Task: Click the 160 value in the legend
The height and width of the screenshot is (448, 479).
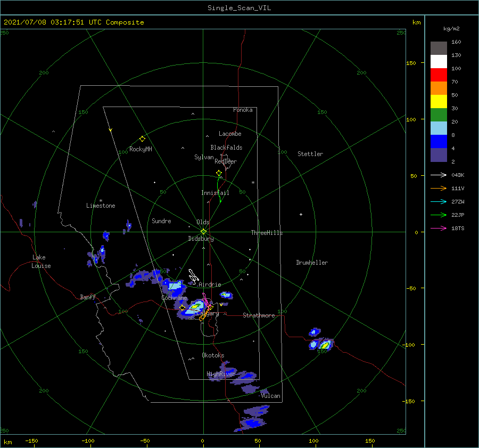Action: coord(456,42)
